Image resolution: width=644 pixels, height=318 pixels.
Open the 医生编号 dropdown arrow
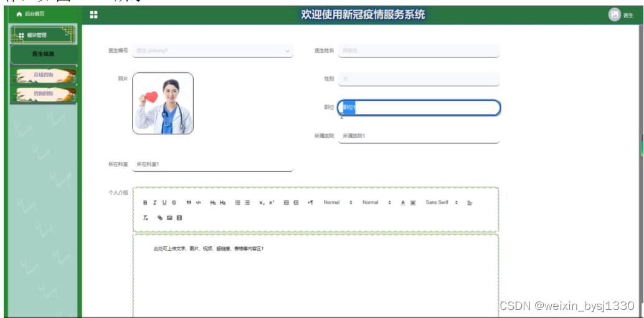click(x=287, y=51)
